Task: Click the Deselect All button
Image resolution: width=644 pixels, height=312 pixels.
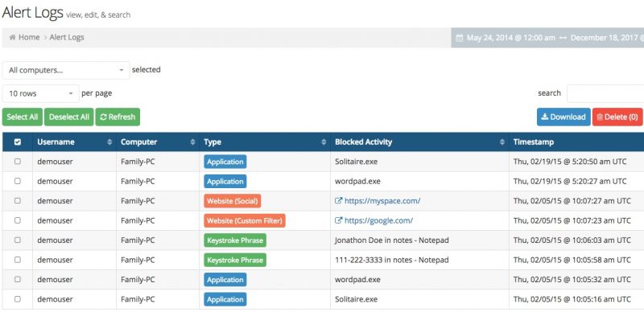Action: [x=69, y=117]
